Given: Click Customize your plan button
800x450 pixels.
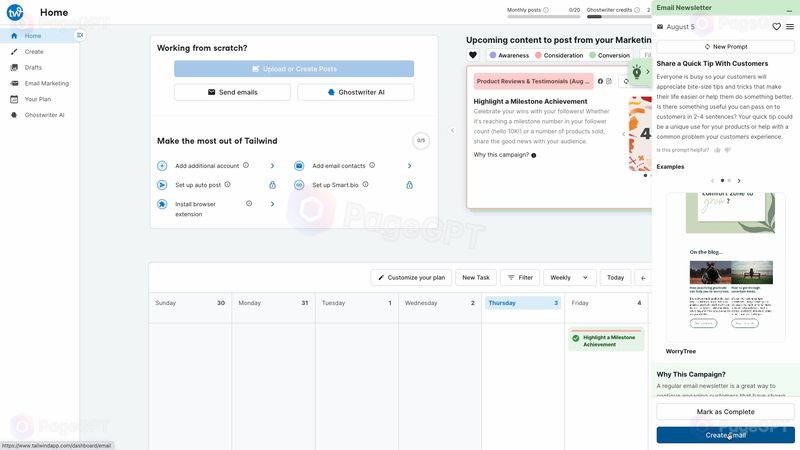Looking at the screenshot, I should [x=411, y=278].
